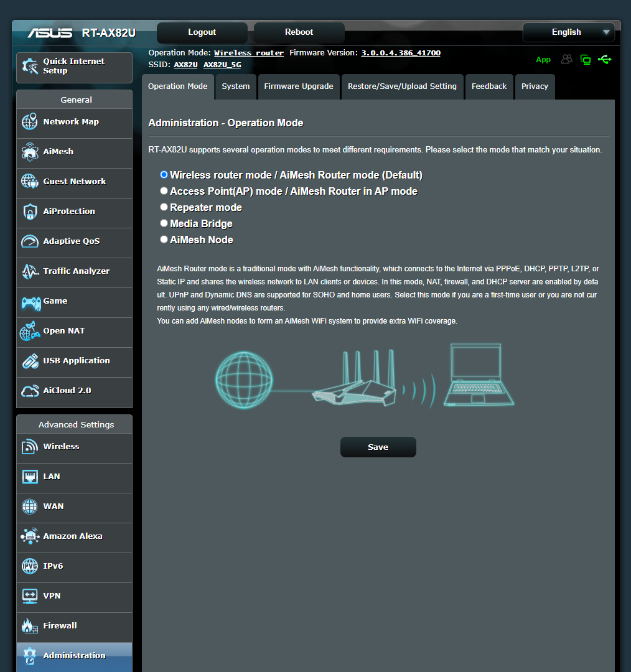631x672 pixels.
Task: Click the Advanced Settings section header
Action: pyautogui.click(x=76, y=425)
